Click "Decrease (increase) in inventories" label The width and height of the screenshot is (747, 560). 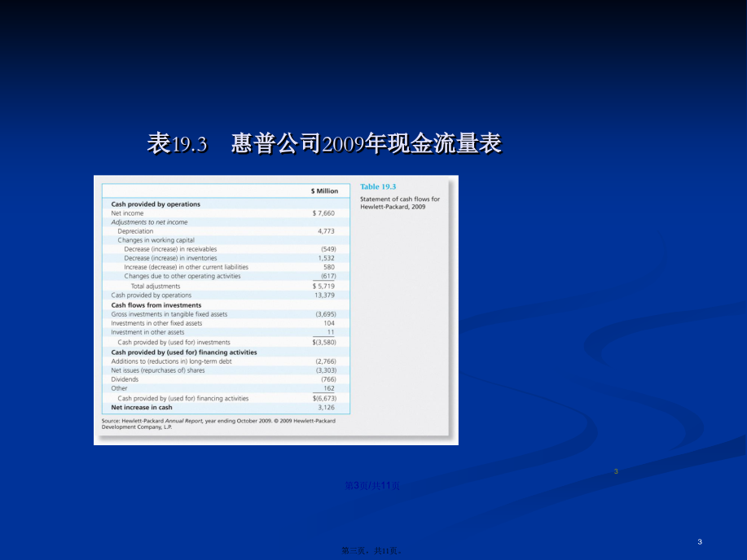point(170,259)
